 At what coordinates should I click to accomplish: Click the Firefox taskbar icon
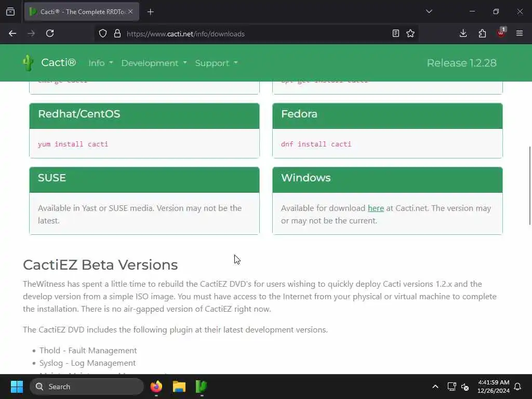point(156,387)
